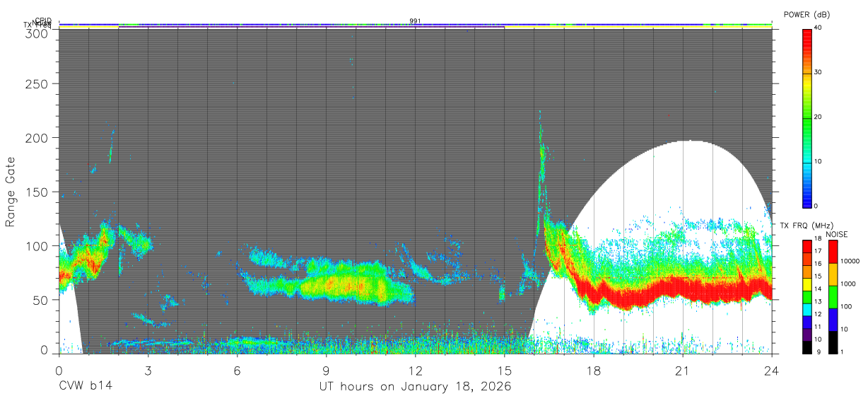Click "UT hours on January 18, 2026" axis title
This screenshot has width=868, height=401.
coord(416,387)
